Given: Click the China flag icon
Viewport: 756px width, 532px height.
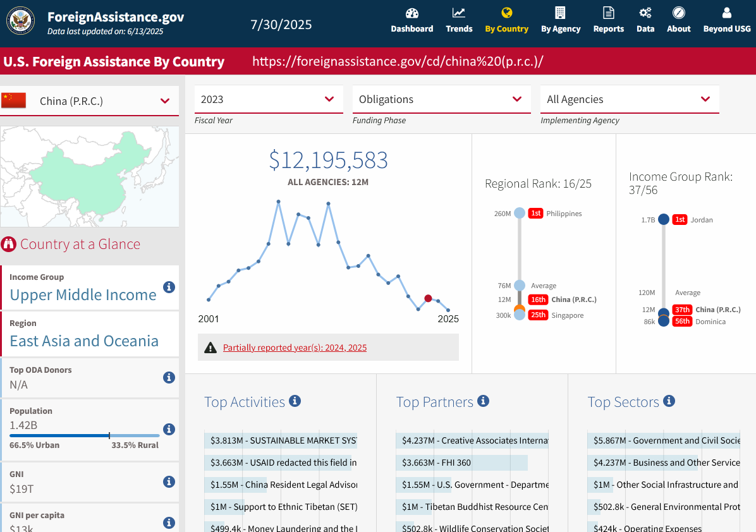Looking at the screenshot, I should 13,100.
